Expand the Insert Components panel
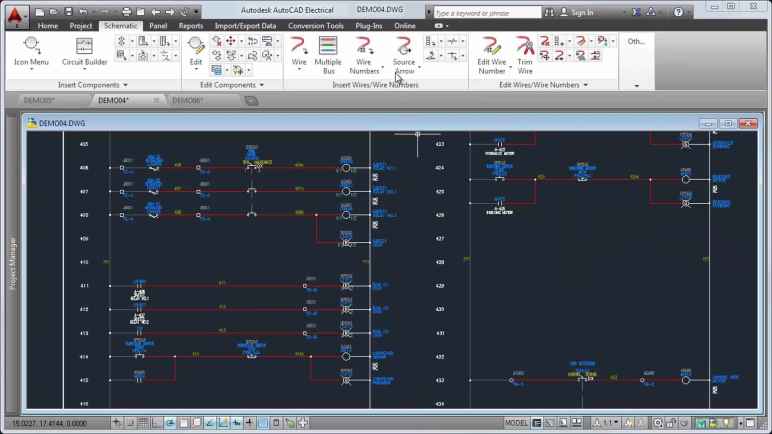The width and height of the screenshot is (772, 434). (93, 85)
